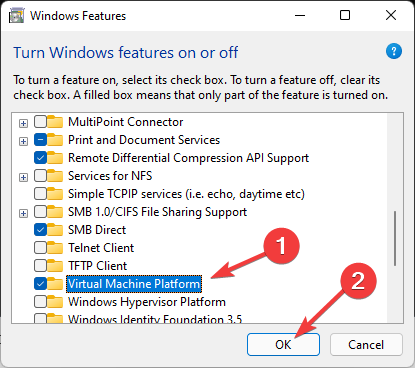Enable the Windows Hypervisor Platform checkbox
This screenshot has height=368, width=415.
(40, 302)
